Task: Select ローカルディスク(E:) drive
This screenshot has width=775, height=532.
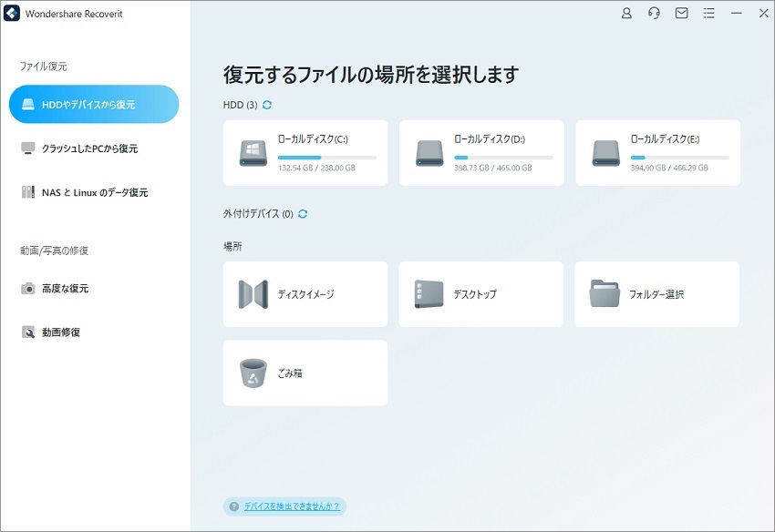Action: [x=657, y=152]
